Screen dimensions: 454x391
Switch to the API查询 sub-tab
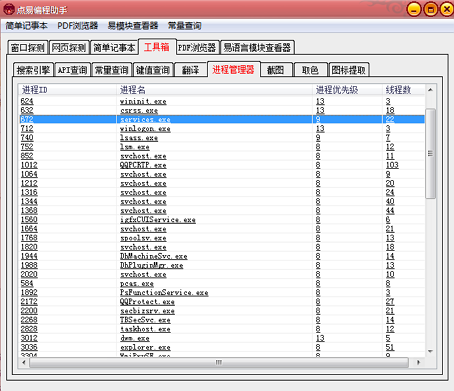72,70
